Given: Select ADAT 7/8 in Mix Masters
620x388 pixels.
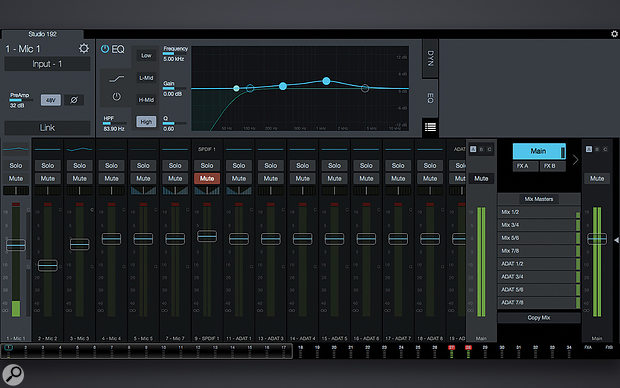Looking at the screenshot, I should pos(539,303).
